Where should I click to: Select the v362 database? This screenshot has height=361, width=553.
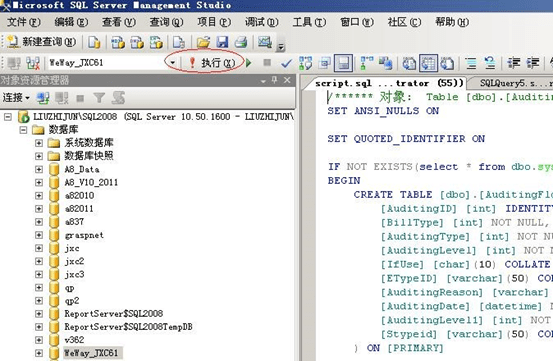tap(74, 340)
